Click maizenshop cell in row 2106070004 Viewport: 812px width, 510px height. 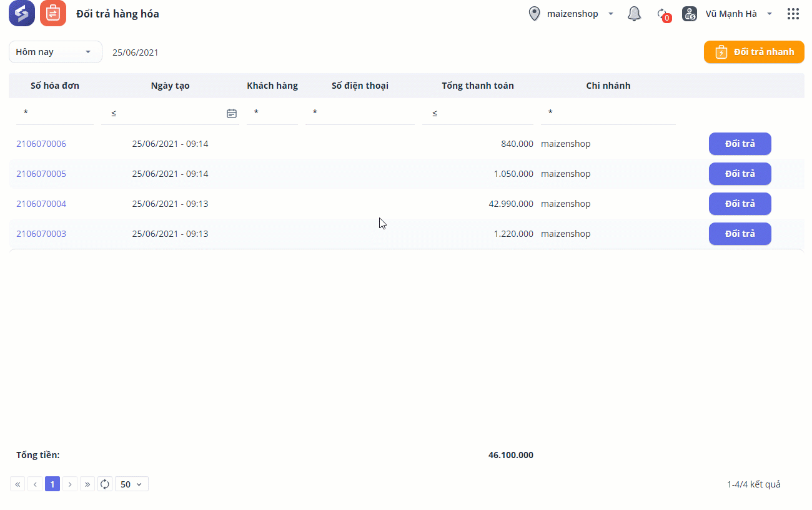566,204
